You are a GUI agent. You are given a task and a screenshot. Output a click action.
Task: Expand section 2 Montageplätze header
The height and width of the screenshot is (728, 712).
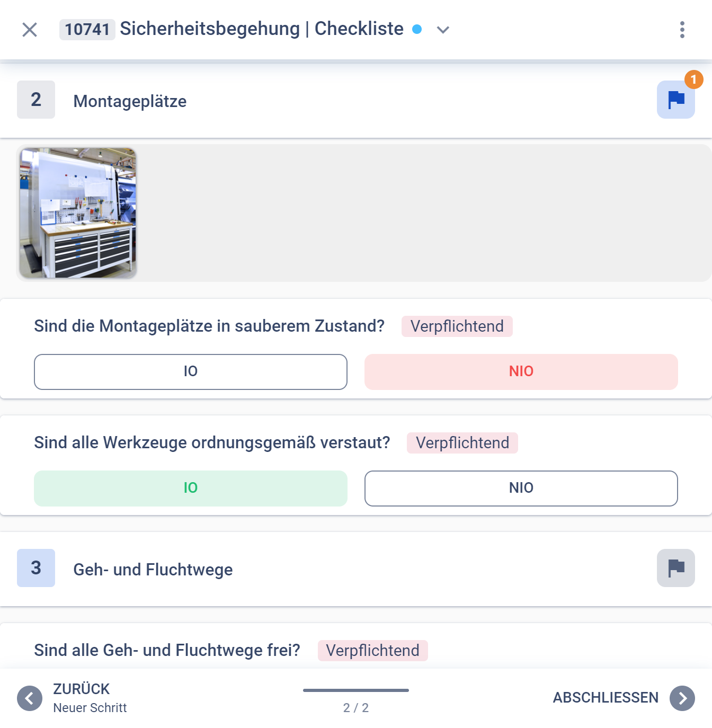[130, 101]
